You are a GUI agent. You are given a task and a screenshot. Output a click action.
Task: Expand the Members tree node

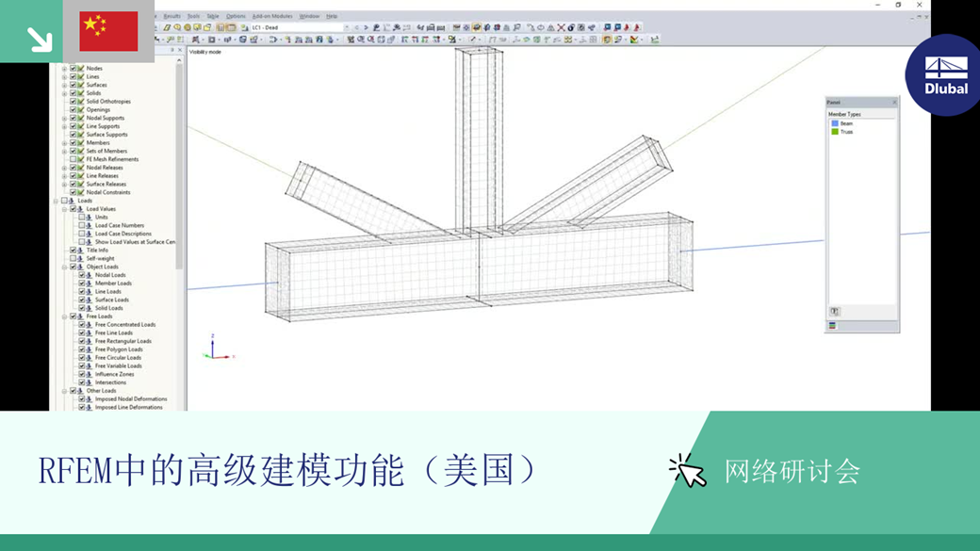pos(64,142)
